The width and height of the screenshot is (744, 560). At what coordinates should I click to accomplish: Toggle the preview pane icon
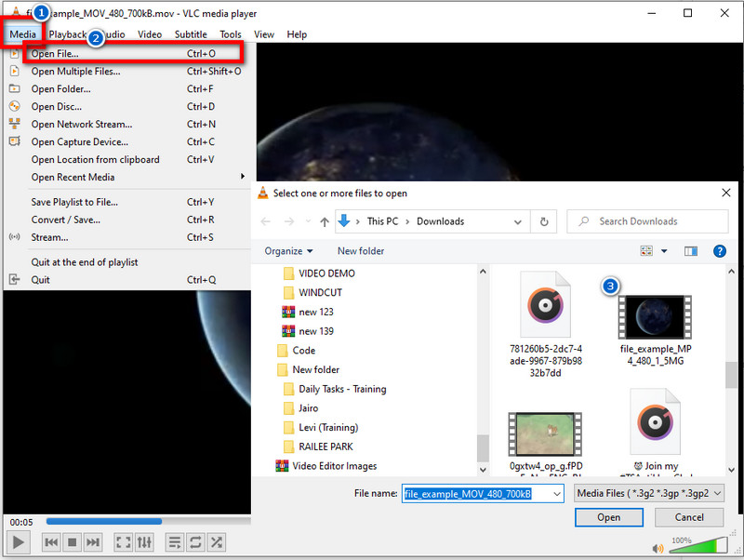tap(691, 250)
